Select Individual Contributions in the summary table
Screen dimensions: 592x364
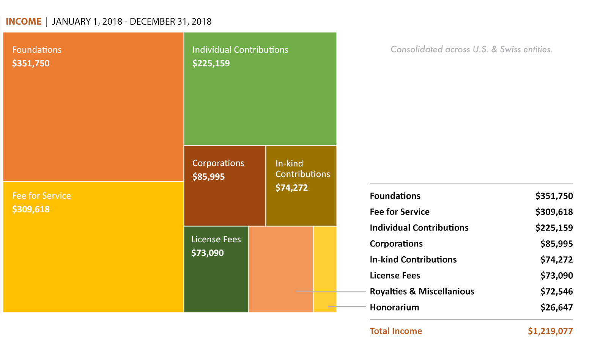click(419, 228)
